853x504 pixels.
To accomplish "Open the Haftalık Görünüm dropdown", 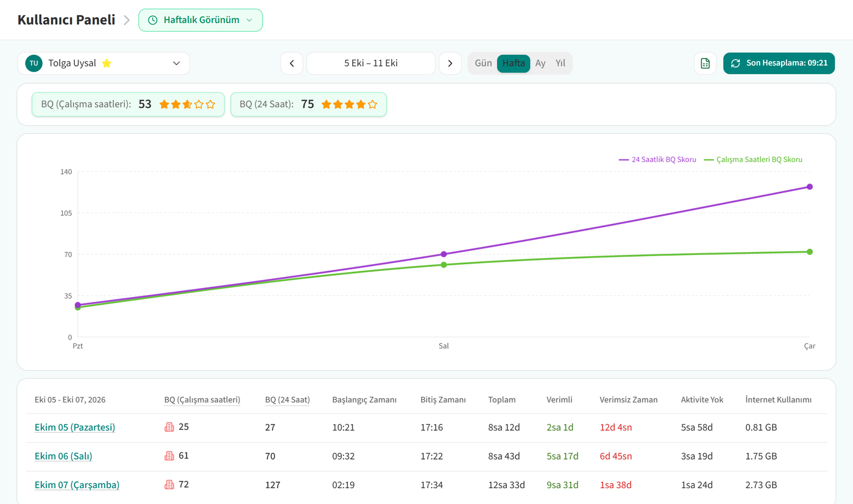I will 200,20.
